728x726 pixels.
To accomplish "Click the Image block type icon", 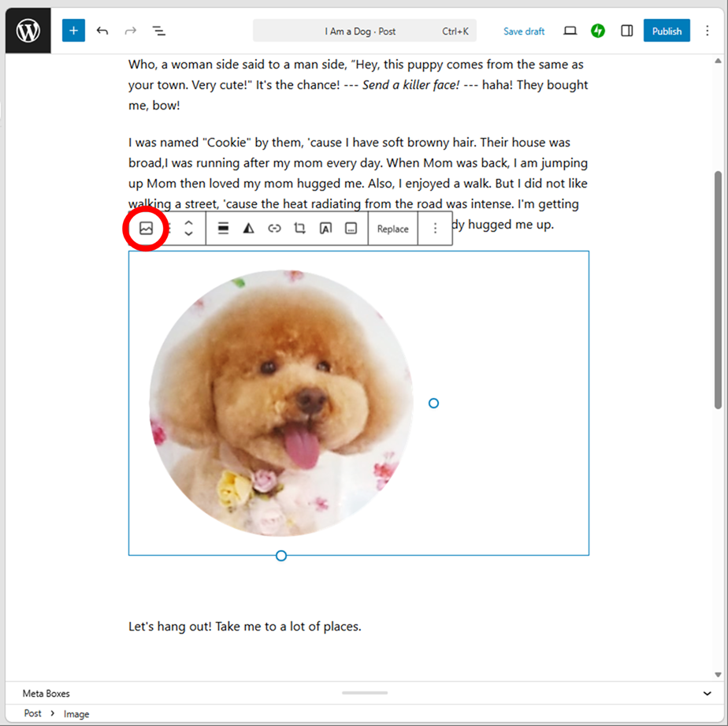I will pyautogui.click(x=146, y=229).
